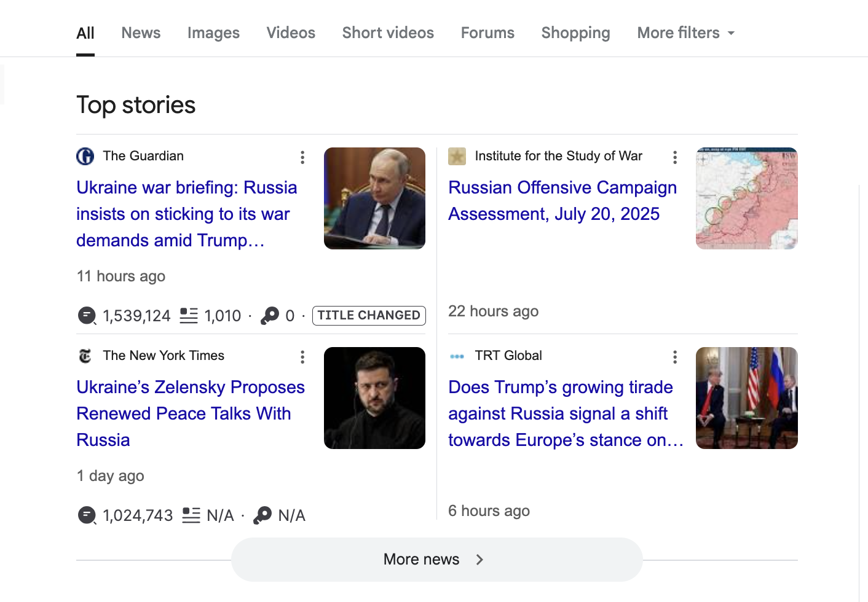Open three-dot menu for The Guardian story
The height and width of the screenshot is (602, 868).
tap(302, 157)
